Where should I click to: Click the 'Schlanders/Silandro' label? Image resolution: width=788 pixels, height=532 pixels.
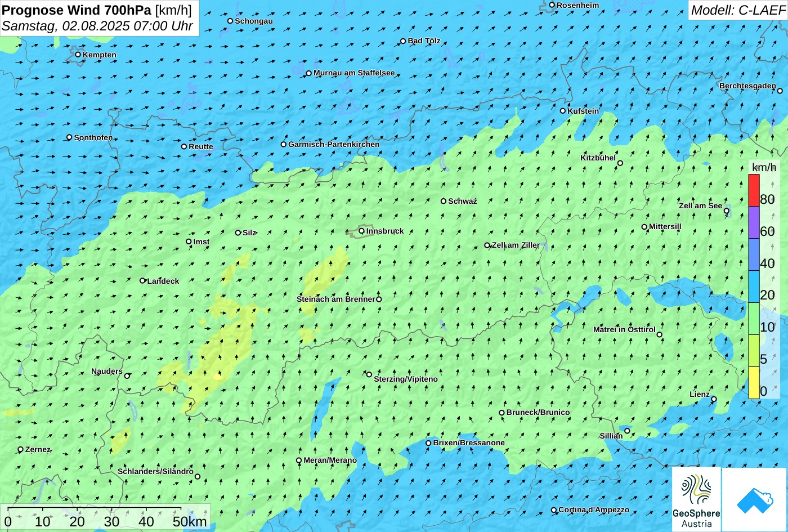pos(155,471)
